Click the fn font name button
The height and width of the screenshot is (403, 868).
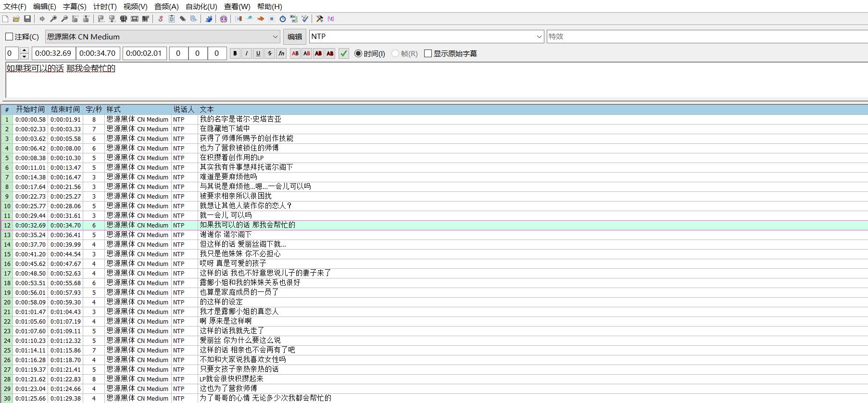coord(281,53)
